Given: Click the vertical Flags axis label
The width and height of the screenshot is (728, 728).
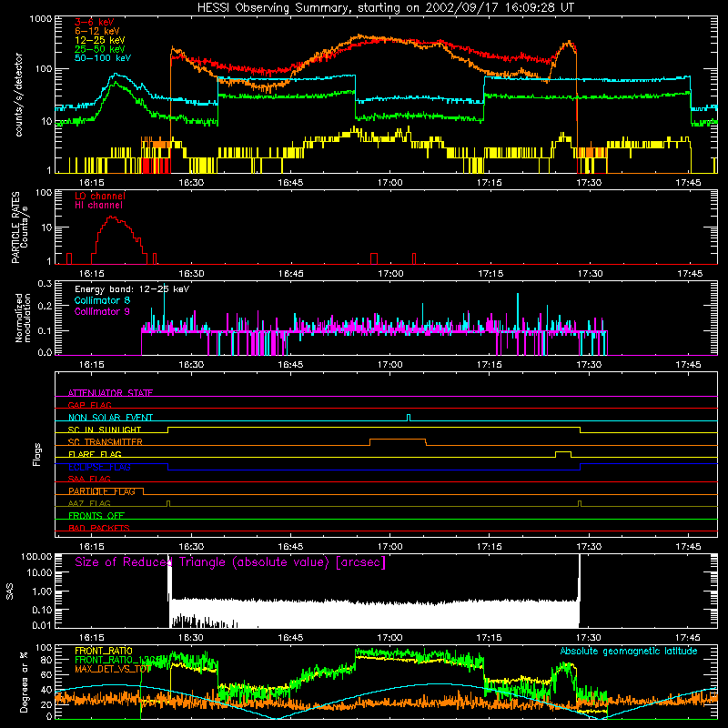Looking at the screenshot, I should 36,454.
